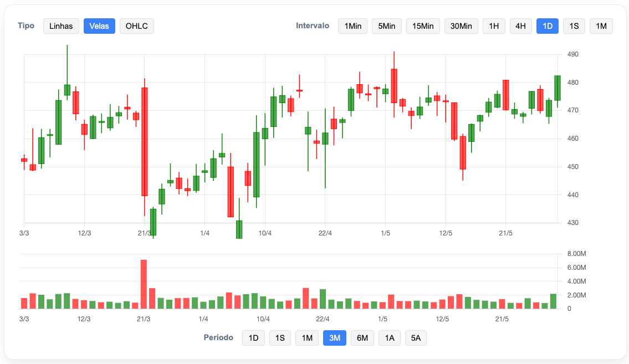Select the 15Min interval button
The height and width of the screenshot is (364, 629).
tap(423, 26)
